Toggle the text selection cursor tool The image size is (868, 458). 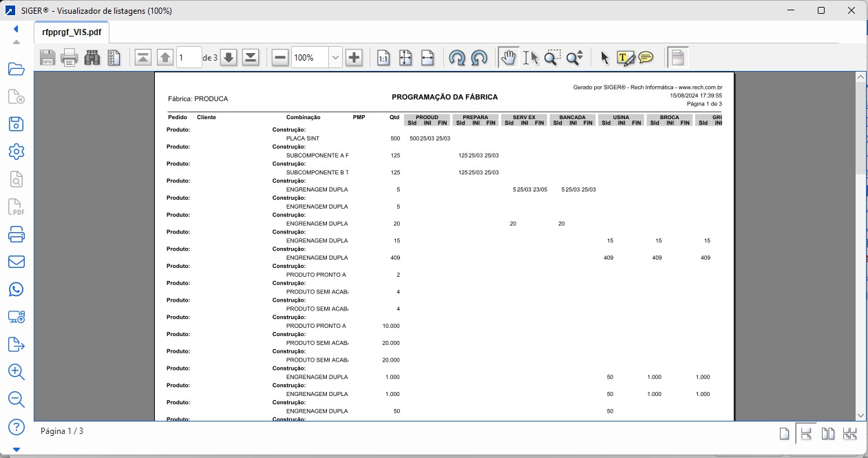pos(530,58)
